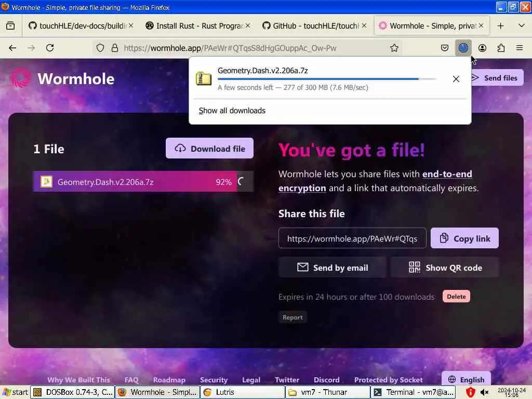Viewport: 532px width, 399px height.
Task: Open the Twitter footer link
Action: click(x=287, y=380)
